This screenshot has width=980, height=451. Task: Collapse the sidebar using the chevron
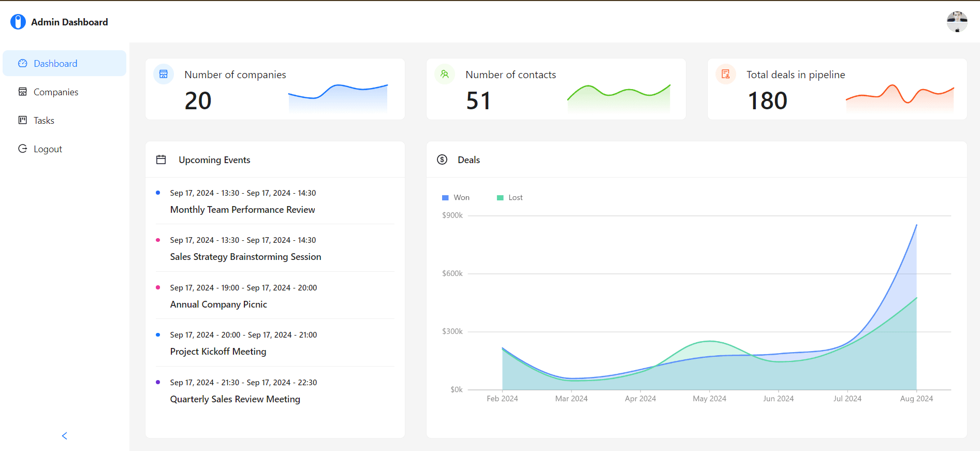click(x=65, y=436)
